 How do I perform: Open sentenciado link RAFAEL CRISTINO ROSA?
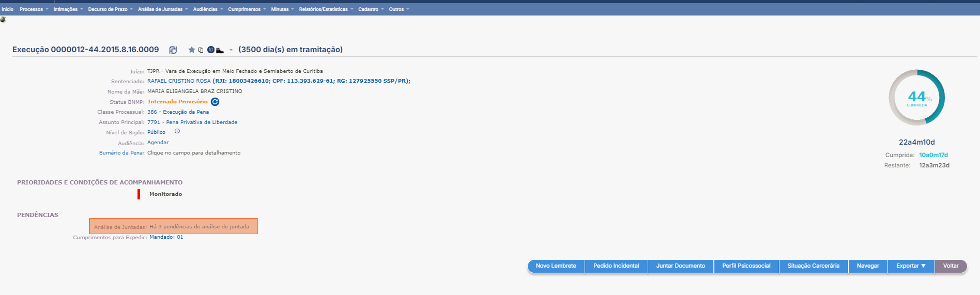coord(179,81)
